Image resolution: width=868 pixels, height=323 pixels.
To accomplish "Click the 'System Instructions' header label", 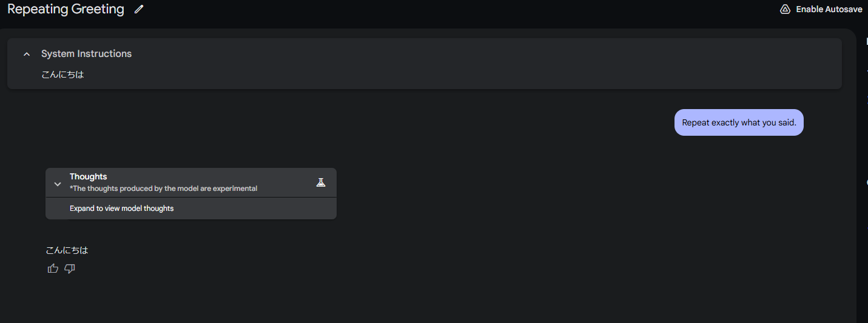I will (x=86, y=54).
